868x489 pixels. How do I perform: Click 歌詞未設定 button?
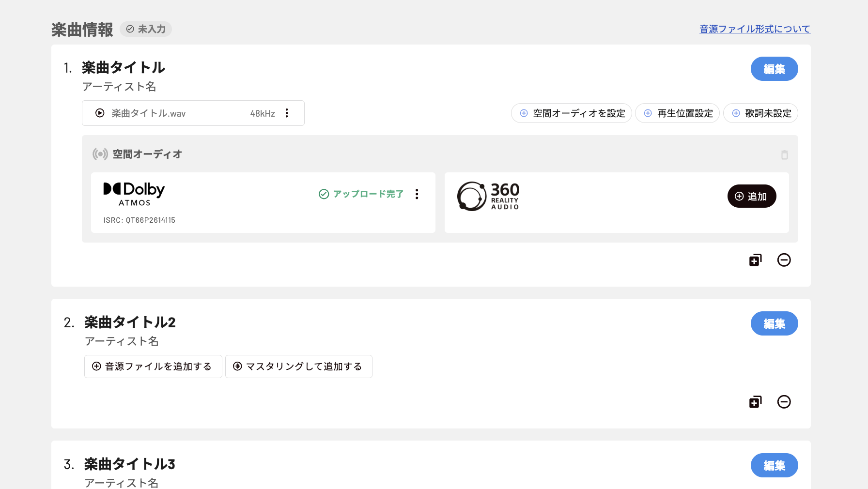(x=761, y=113)
